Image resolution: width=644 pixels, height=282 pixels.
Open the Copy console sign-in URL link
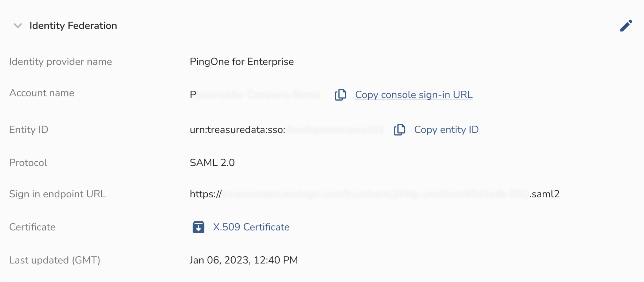[413, 95]
